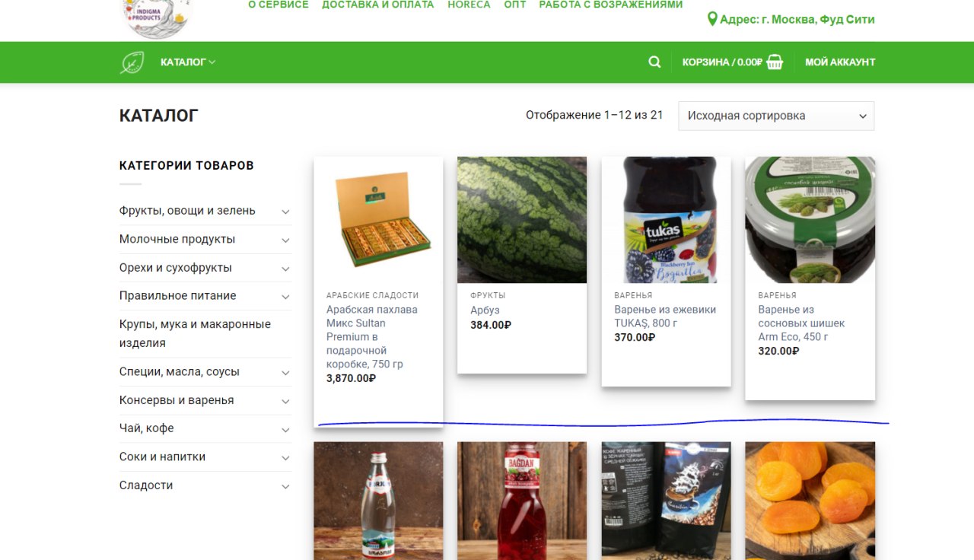Open the Арбуз product title
This screenshot has height=560, width=974.
click(x=485, y=310)
